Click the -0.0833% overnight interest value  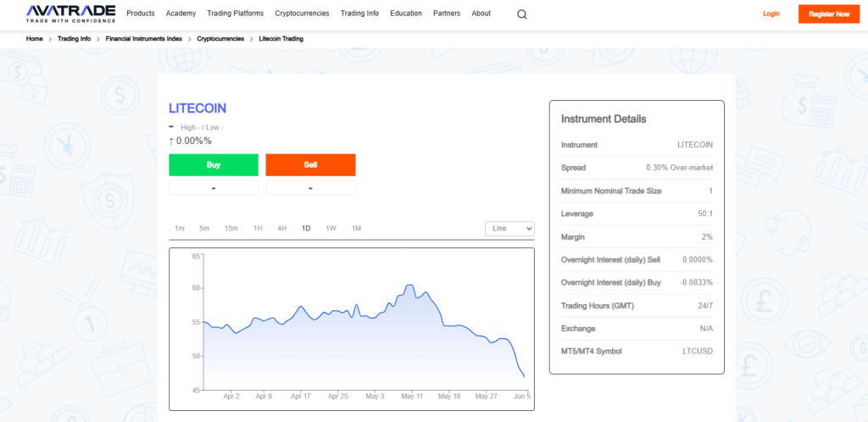coord(697,283)
